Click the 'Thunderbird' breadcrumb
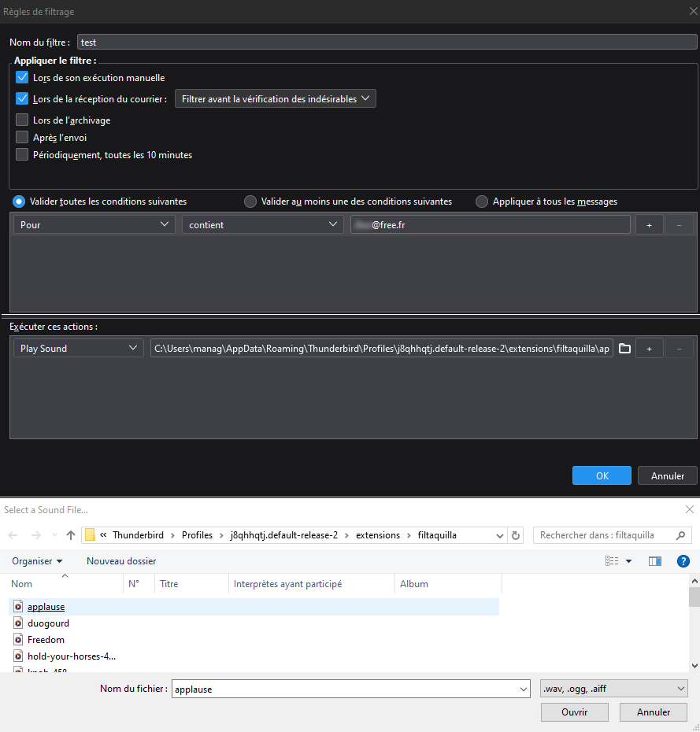700x732 pixels. click(x=139, y=535)
